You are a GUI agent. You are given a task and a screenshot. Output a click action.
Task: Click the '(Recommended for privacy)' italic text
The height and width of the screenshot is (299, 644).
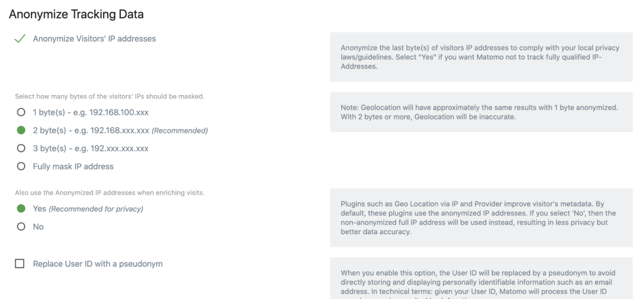[96, 209]
